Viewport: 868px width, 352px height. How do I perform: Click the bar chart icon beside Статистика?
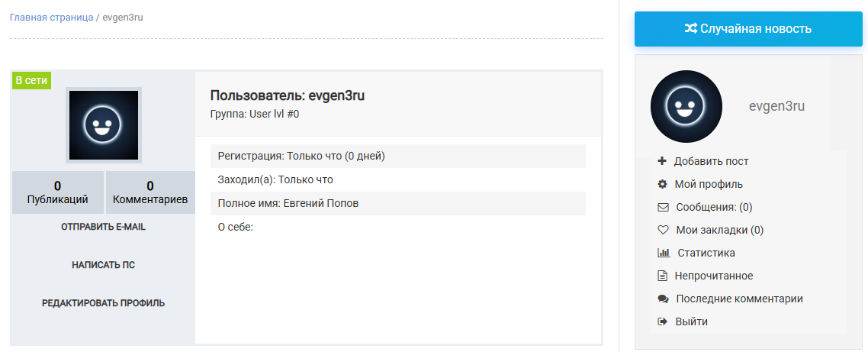click(664, 253)
